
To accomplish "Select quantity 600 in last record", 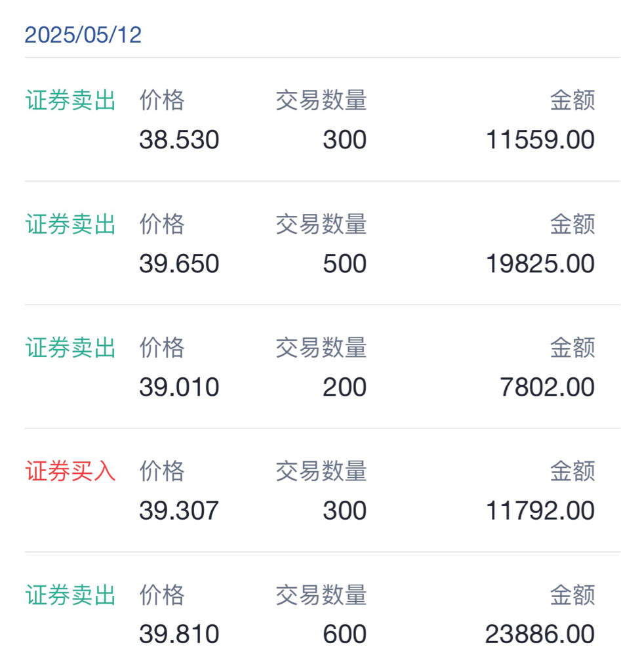I will (x=345, y=634).
